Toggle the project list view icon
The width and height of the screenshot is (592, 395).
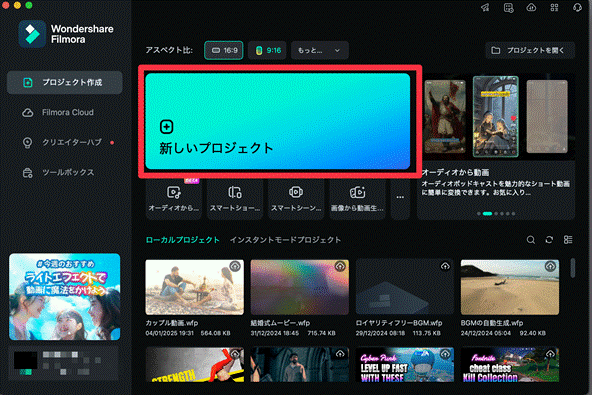568,240
